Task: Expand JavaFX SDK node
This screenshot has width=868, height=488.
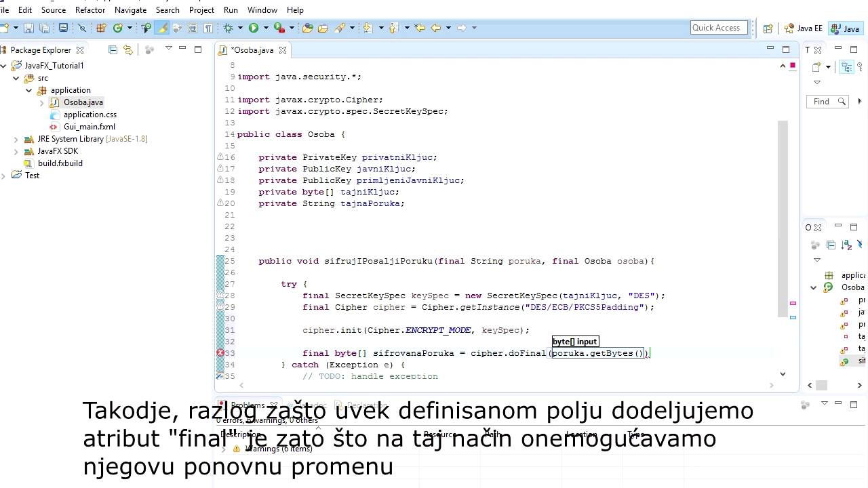Action: coord(16,151)
